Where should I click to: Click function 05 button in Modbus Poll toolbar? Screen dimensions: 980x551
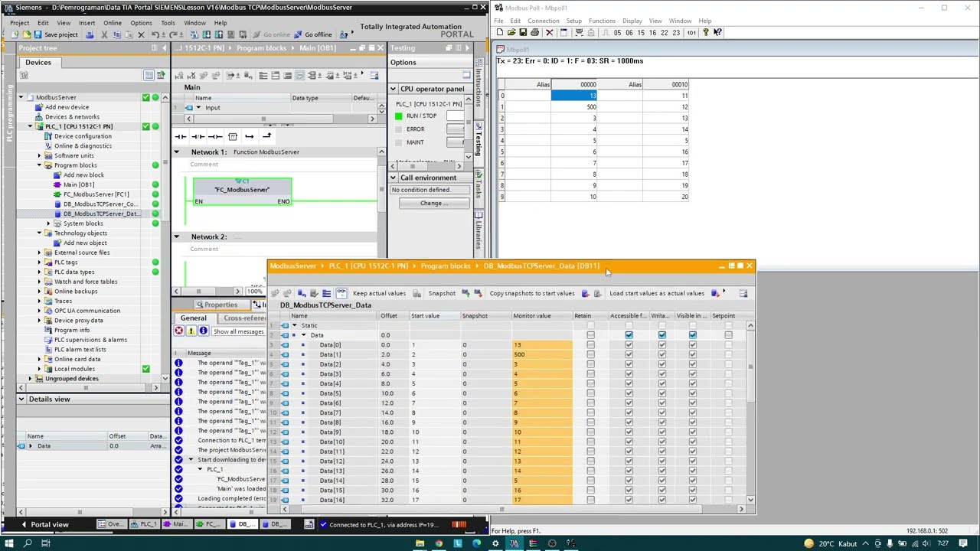point(618,33)
